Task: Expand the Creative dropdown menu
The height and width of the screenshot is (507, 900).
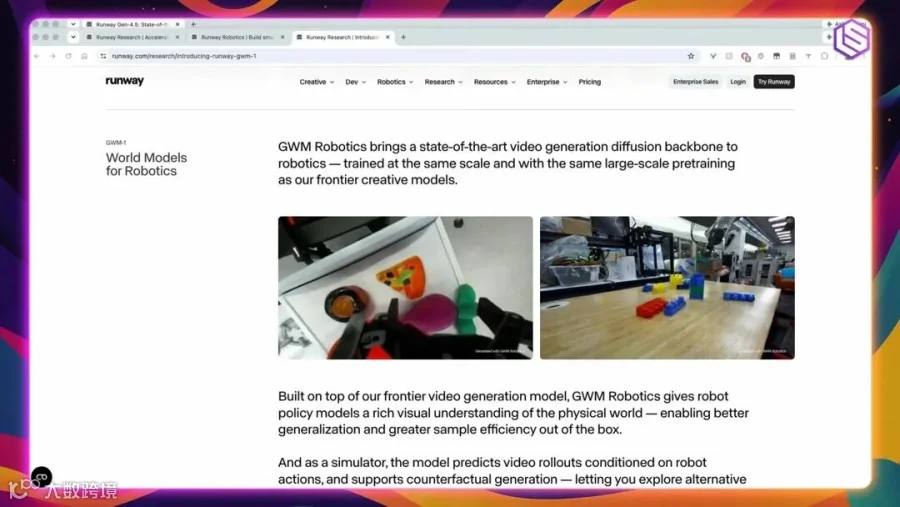Action: [316, 82]
